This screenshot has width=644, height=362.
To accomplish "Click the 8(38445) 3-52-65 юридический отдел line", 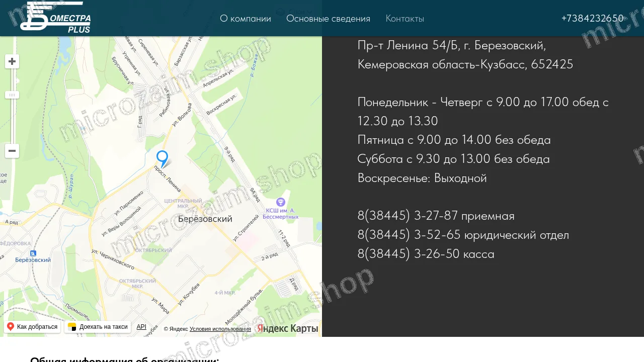I will click(463, 235).
